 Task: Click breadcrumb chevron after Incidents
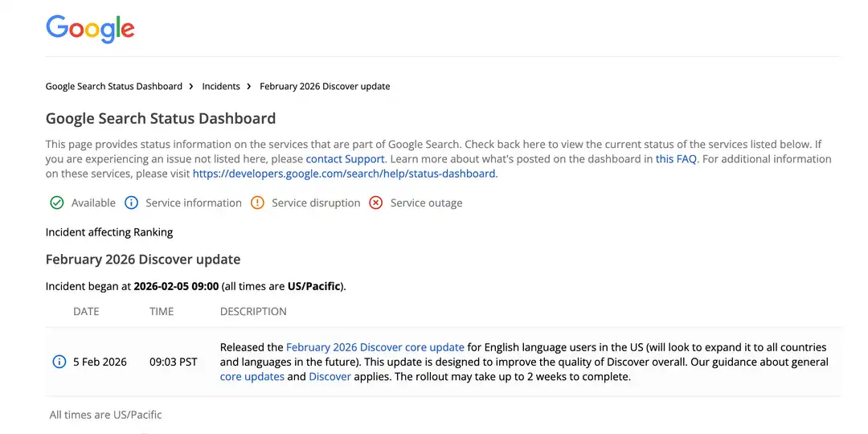pyautogui.click(x=249, y=86)
